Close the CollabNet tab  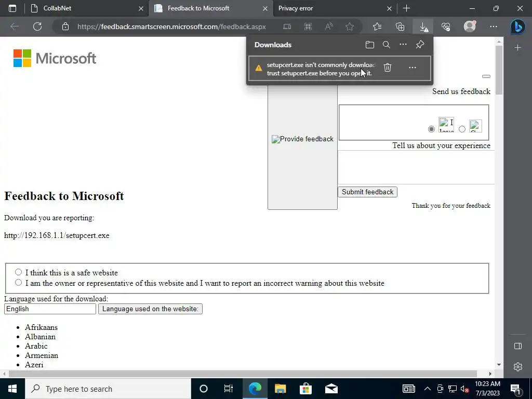coord(141,8)
